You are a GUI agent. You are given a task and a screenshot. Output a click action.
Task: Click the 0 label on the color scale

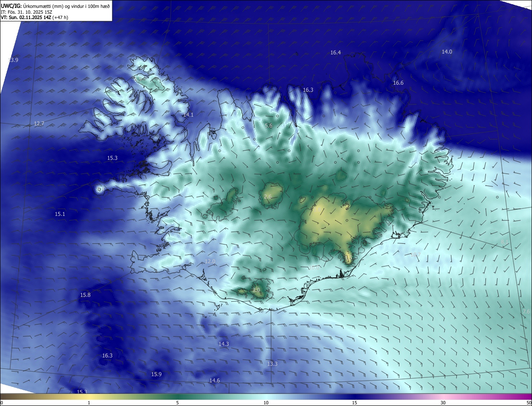(x=1, y=403)
